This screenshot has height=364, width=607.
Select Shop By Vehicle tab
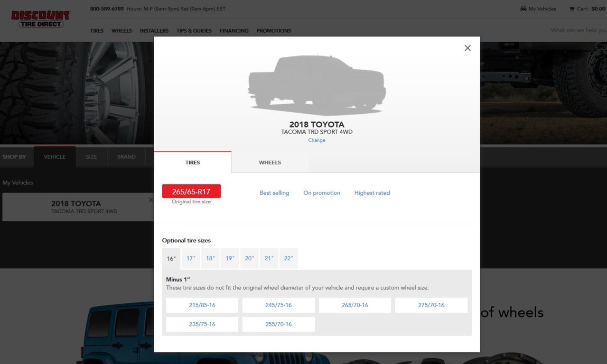55,157
